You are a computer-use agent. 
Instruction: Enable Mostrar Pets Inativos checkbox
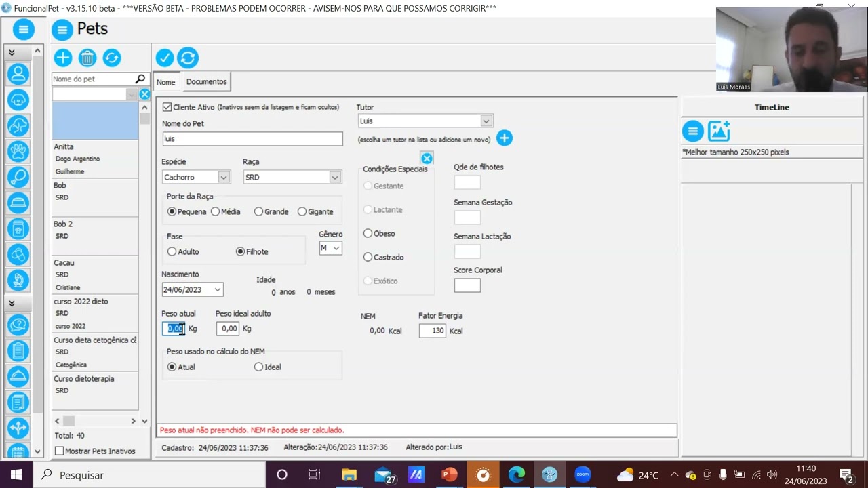click(59, 451)
